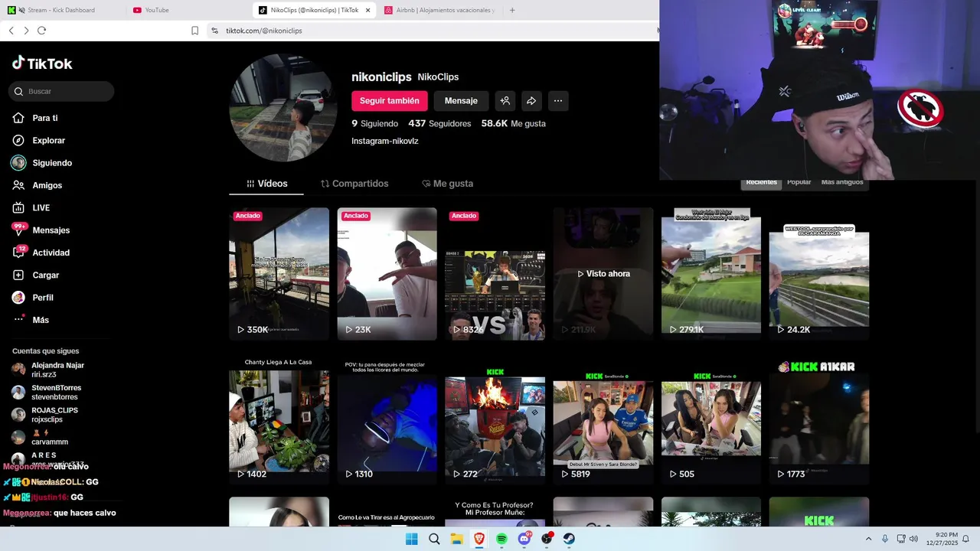Open the three-dot profile options

click(x=558, y=100)
